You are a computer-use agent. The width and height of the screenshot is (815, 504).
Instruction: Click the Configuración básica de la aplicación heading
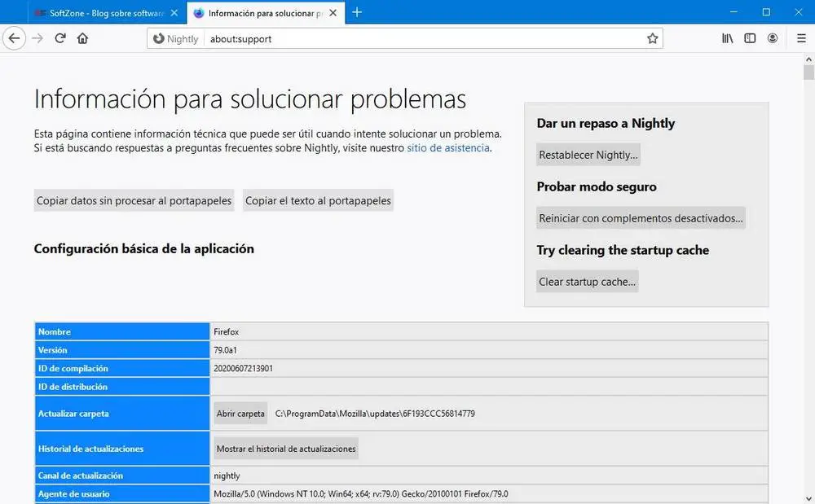tap(144, 249)
